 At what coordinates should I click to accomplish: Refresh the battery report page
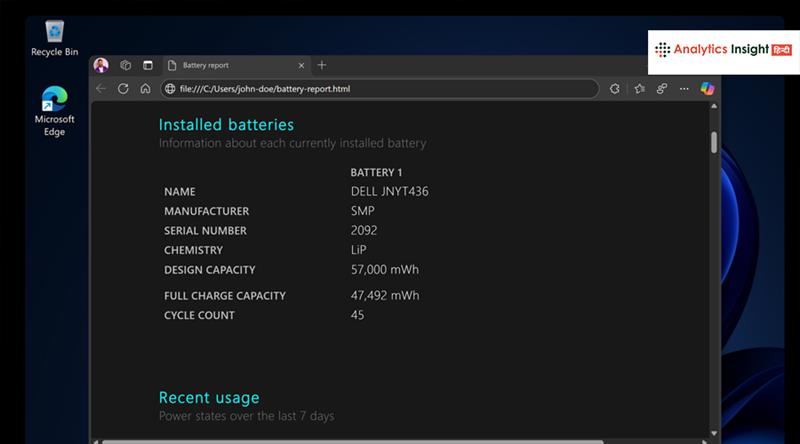[123, 89]
